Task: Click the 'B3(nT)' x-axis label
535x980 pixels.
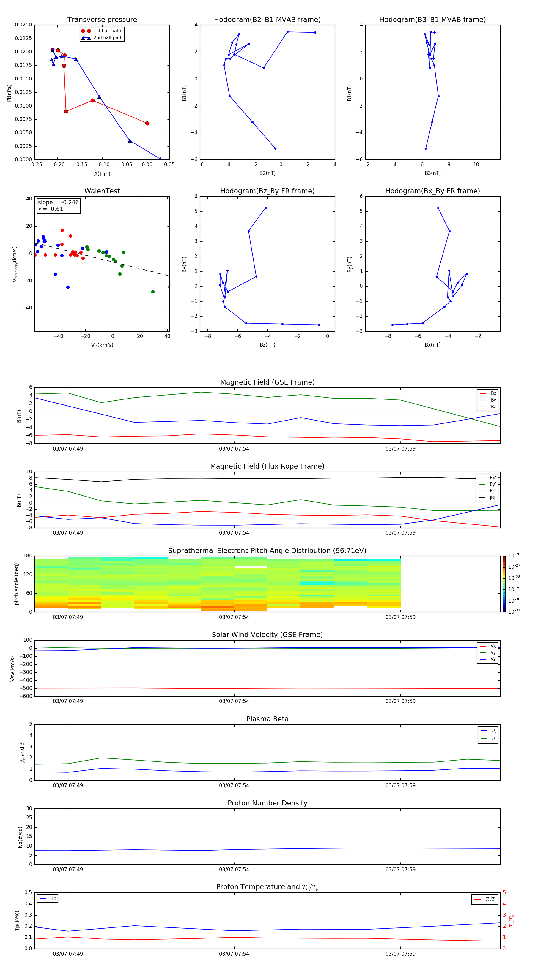Action: click(x=432, y=173)
